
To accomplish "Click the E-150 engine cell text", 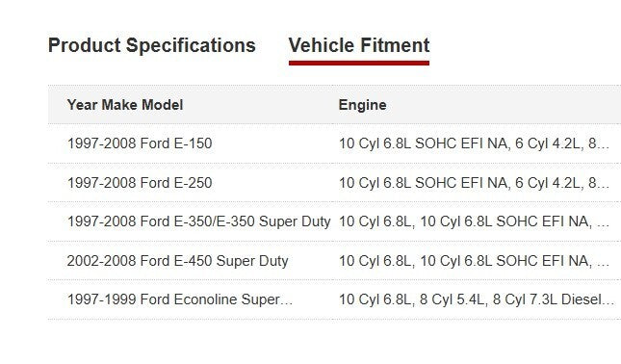I will [474, 143].
